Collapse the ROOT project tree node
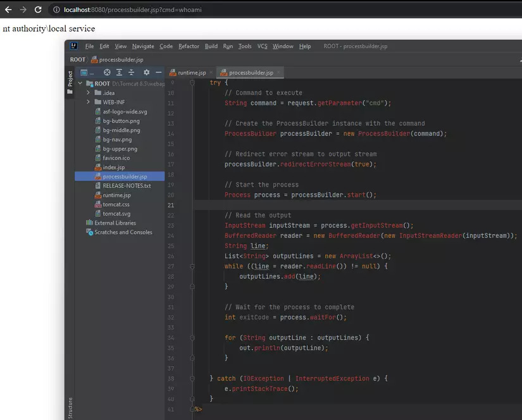 (80, 83)
